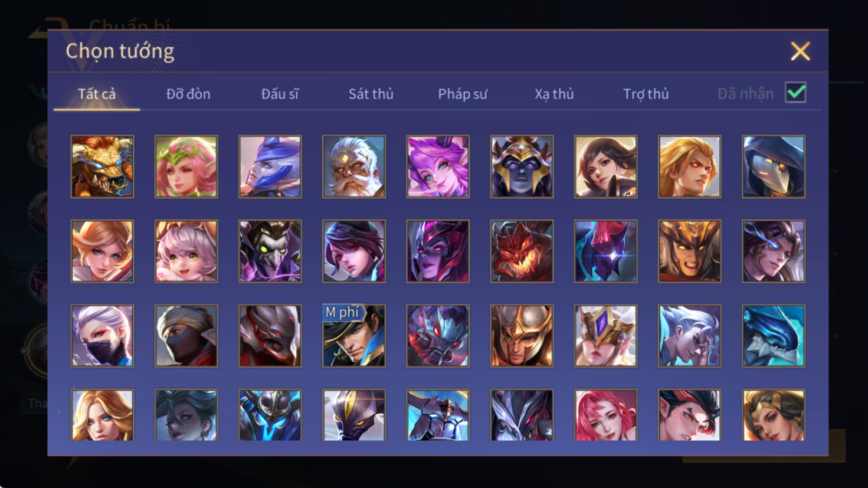Choose the golden spartan helmet warrior

pos(522,336)
